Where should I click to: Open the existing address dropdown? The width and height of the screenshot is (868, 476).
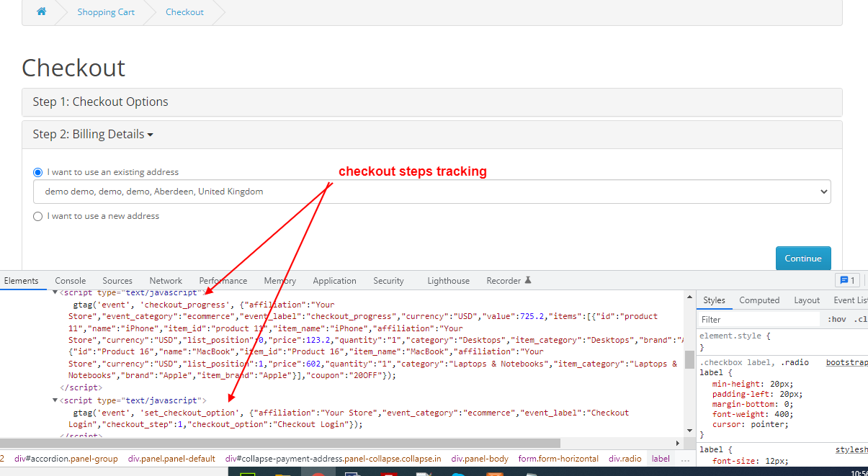(x=432, y=192)
